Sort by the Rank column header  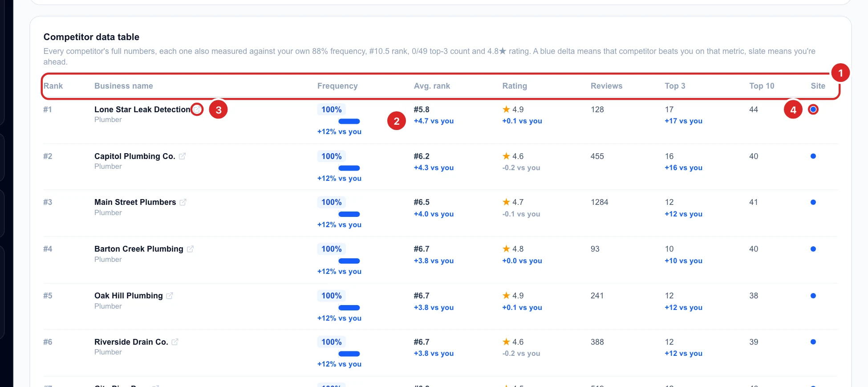coord(53,86)
